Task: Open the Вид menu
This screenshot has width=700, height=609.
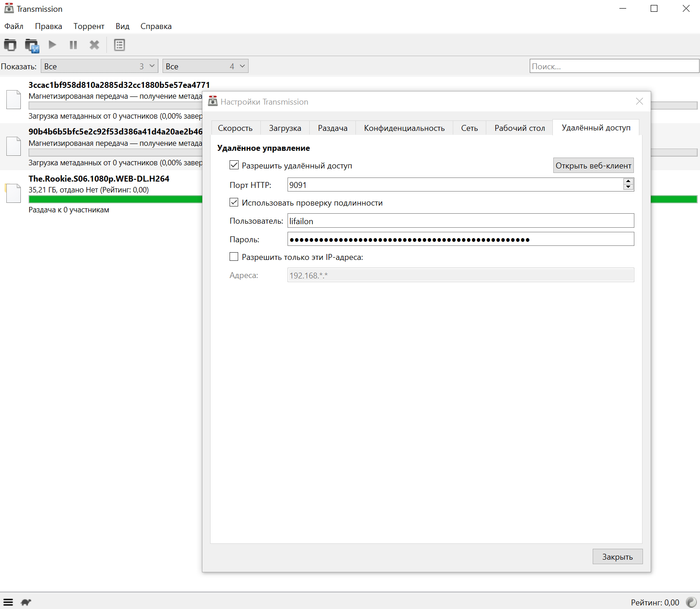Action: 122,26
